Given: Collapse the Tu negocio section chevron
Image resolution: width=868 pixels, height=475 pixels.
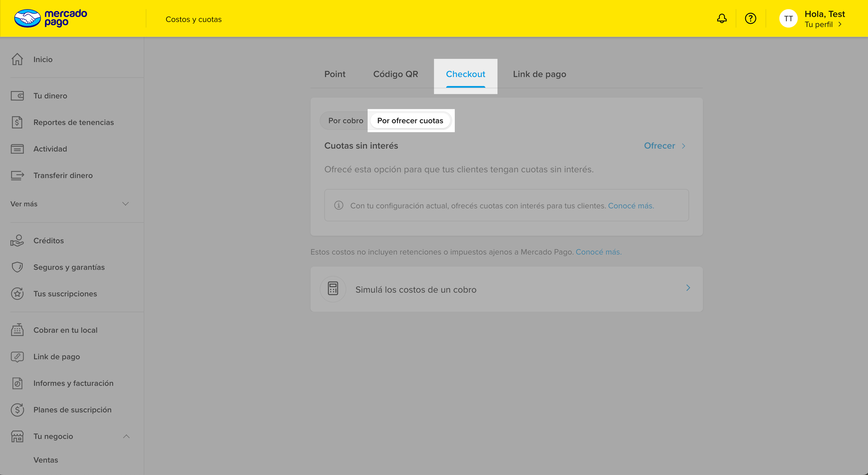Looking at the screenshot, I should click(126, 436).
